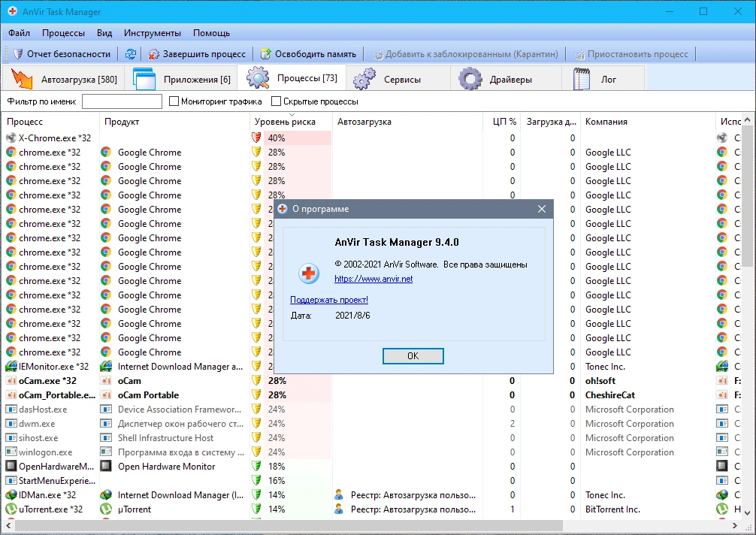
Task: Open the https://www.anvir.net link
Action: pos(373,279)
